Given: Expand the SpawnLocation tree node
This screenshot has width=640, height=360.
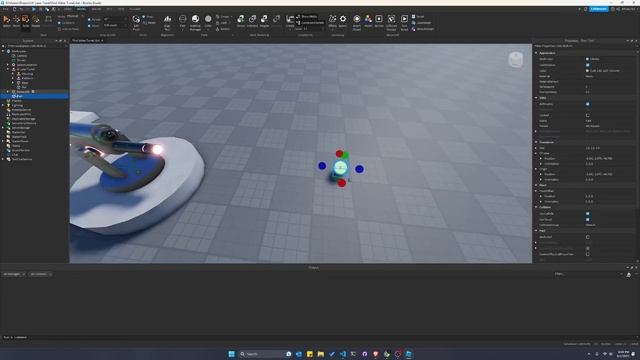Looking at the screenshot, I should click(x=8, y=64).
